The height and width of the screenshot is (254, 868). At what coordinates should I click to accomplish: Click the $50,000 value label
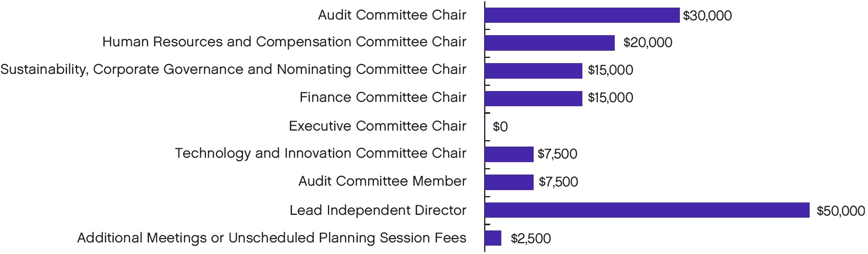point(840,211)
